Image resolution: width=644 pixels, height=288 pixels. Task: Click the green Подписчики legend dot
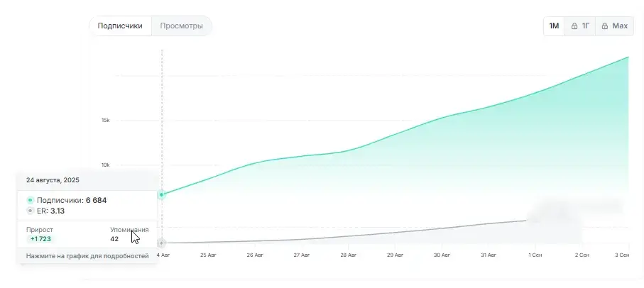tap(30, 201)
